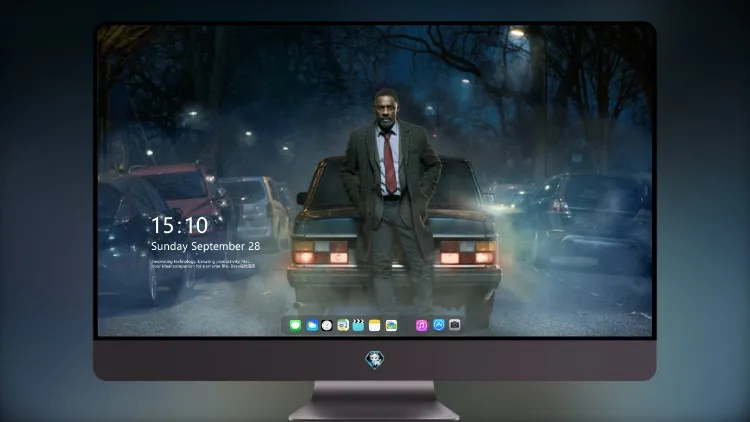The height and width of the screenshot is (422, 750).
Task: Open the teal clapperboard video app
Action: (358, 325)
